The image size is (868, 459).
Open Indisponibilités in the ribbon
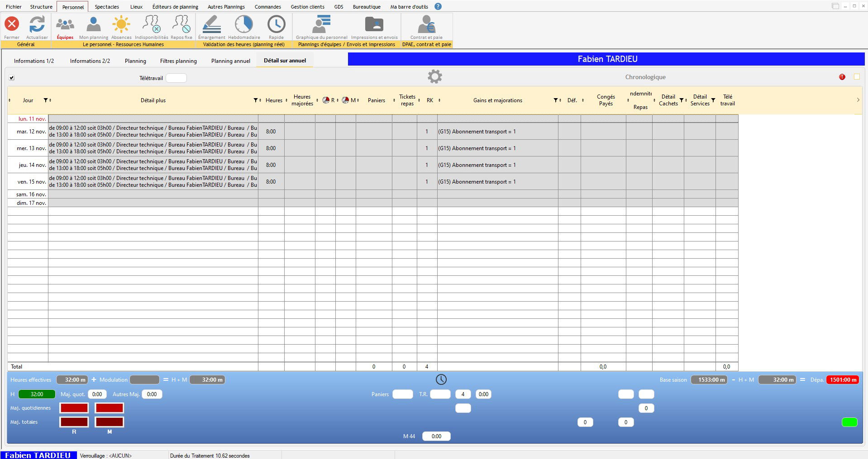pyautogui.click(x=151, y=24)
